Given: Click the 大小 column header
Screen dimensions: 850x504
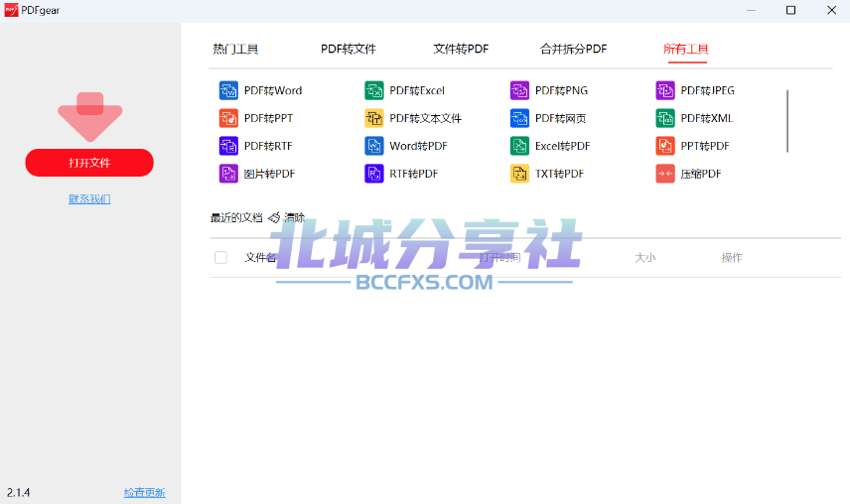Looking at the screenshot, I should coord(645,258).
